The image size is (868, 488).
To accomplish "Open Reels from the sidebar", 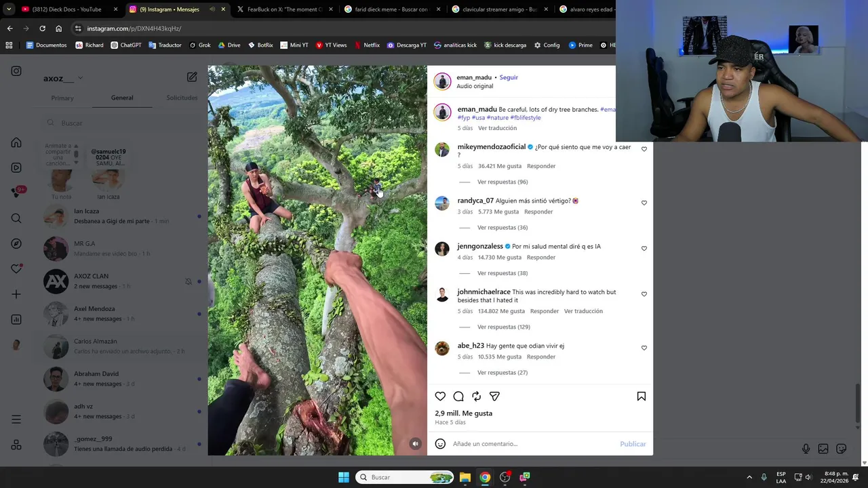I will tap(16, 167).
